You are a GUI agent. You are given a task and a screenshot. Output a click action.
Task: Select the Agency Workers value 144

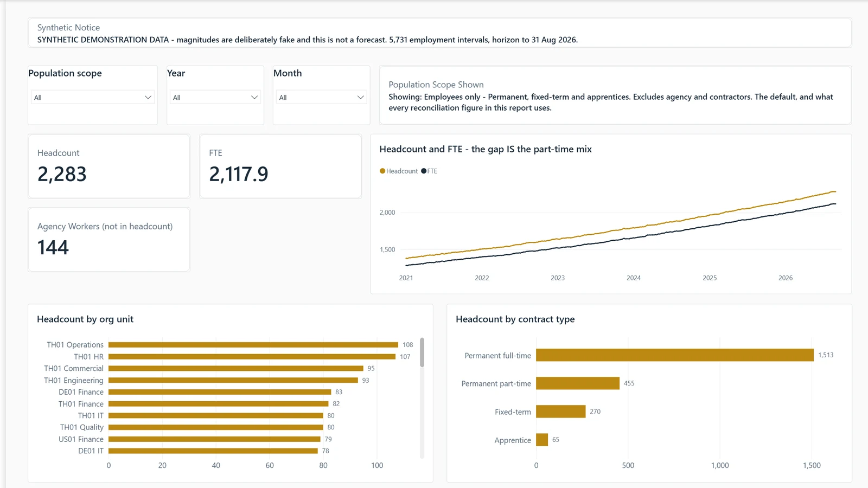coord(53,248)
